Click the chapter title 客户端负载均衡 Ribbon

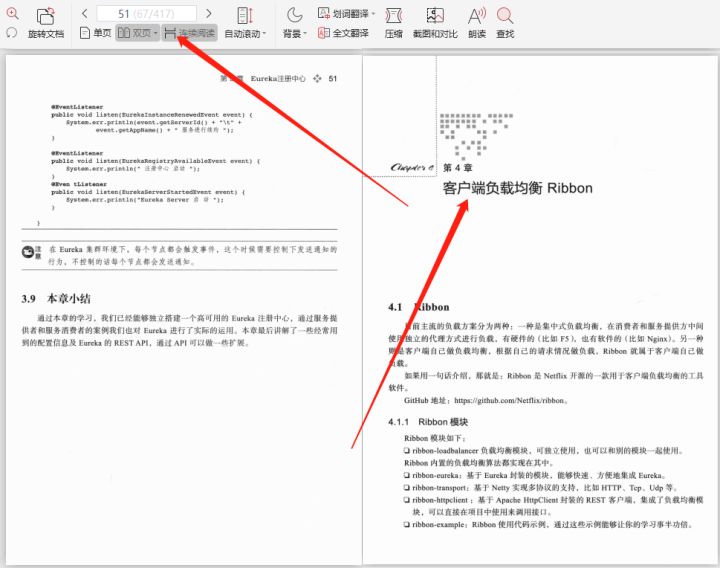(x=518, y=188)
